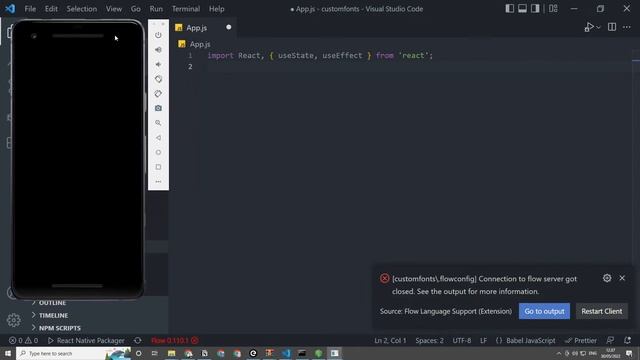Change indentation via Spaces: 2
The image size is (640, 360).
click(x=429, y=340)
